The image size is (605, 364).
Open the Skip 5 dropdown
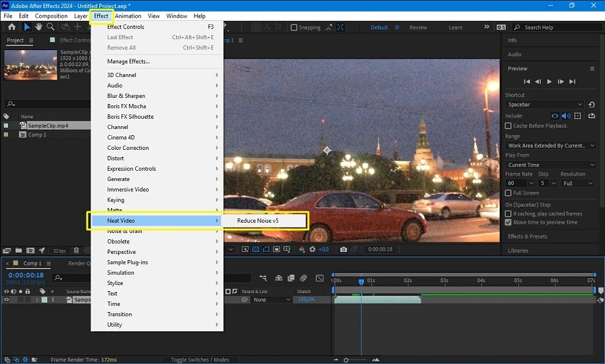tap(548, 184)
